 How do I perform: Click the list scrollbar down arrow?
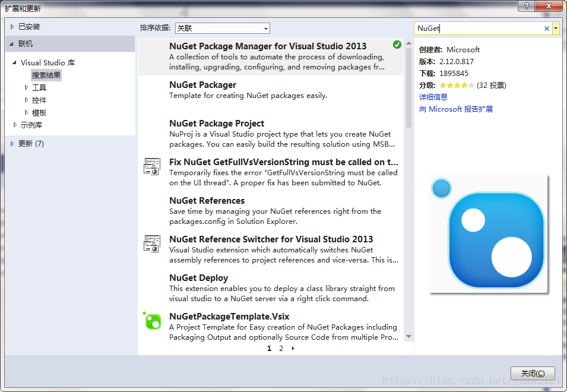click(x=408, y=337)
